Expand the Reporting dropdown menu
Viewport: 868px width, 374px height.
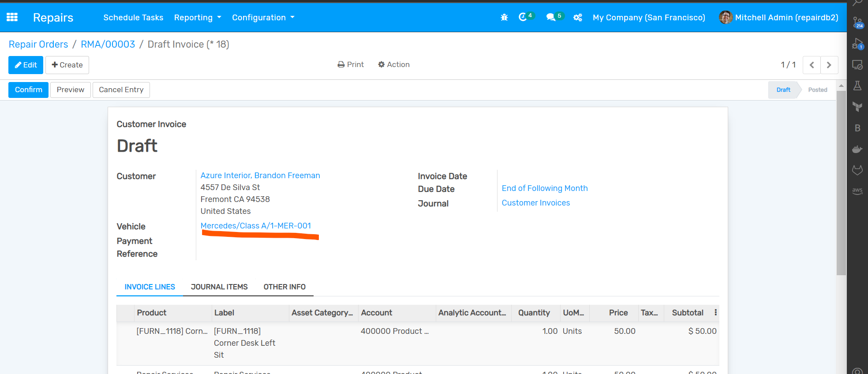[x=197, y=18]
